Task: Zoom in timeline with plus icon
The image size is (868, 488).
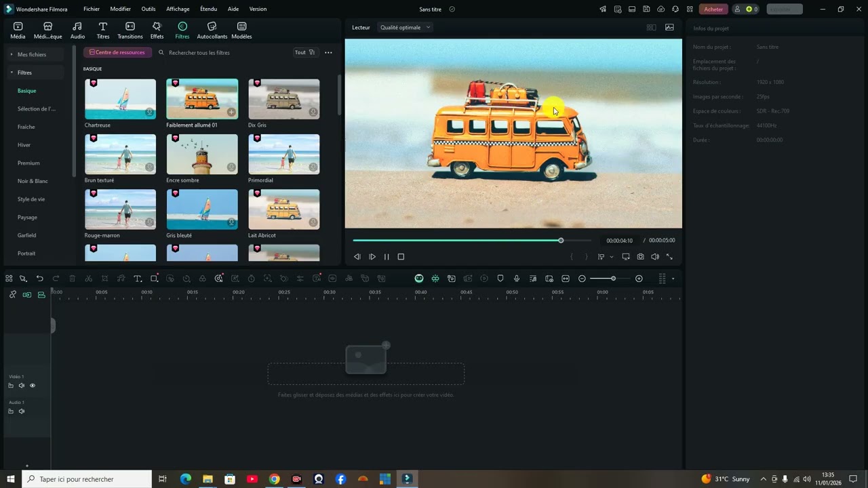Action: click(639, 279)
